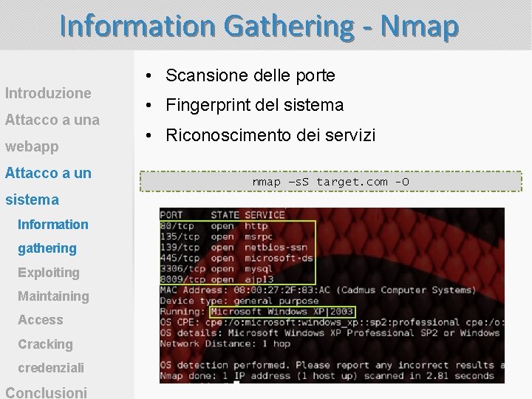Go to Cracking credenziali subsection
The width and height of the screenshot is (532, 399).
[x=51, y=356]
